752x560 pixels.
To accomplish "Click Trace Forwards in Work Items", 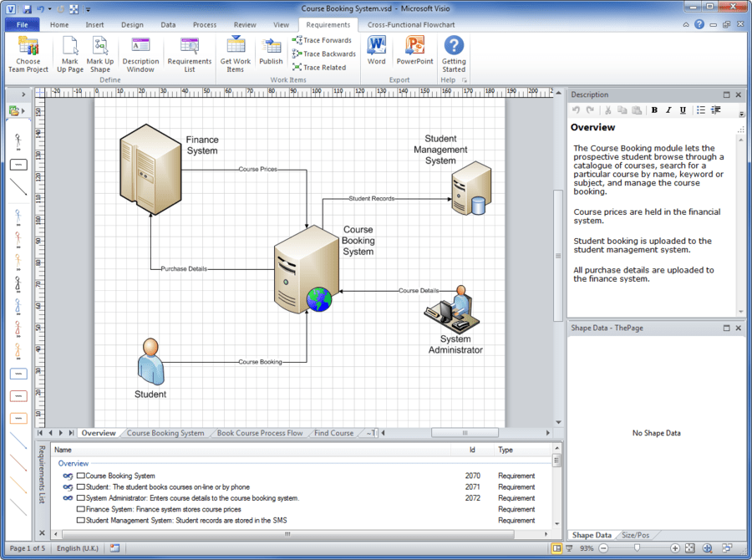I will tap(324, 39).
